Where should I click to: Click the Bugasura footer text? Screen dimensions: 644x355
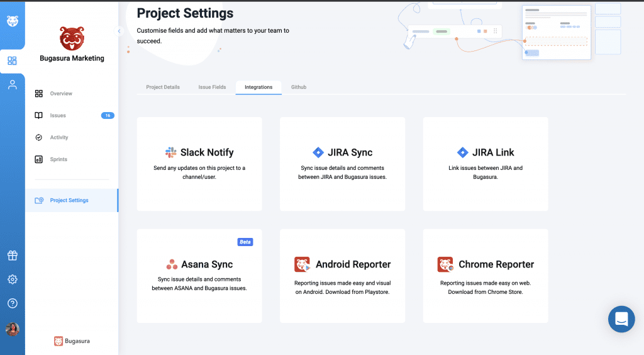point(77,341)
